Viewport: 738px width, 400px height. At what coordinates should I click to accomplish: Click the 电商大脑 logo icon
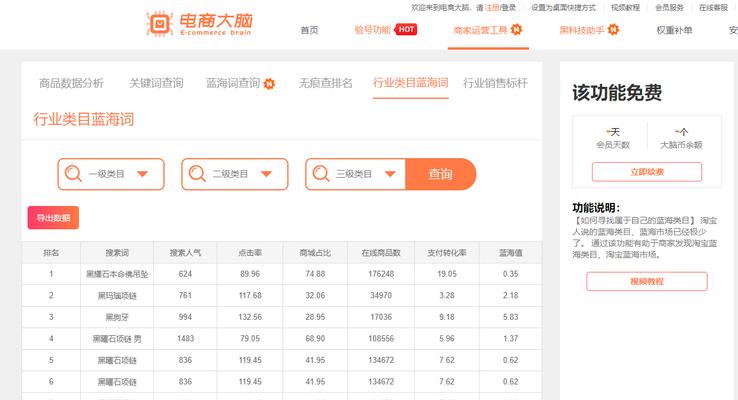pyautogui.click(x=160, y=24)
